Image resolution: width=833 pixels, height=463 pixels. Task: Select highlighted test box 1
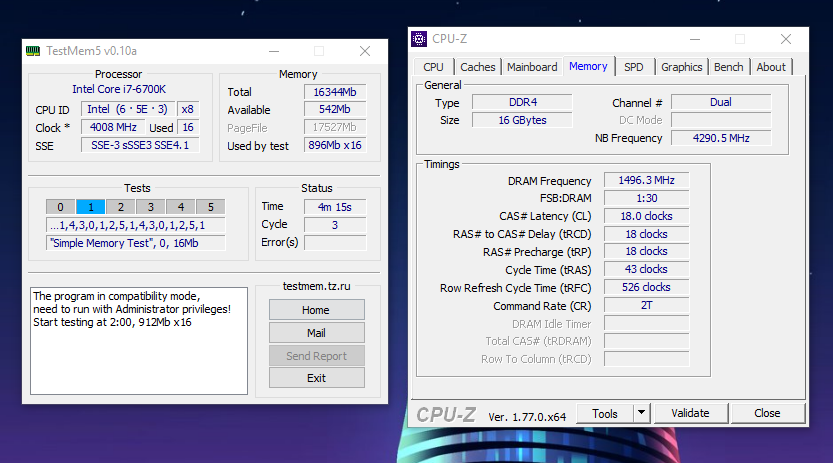point(91,207)
